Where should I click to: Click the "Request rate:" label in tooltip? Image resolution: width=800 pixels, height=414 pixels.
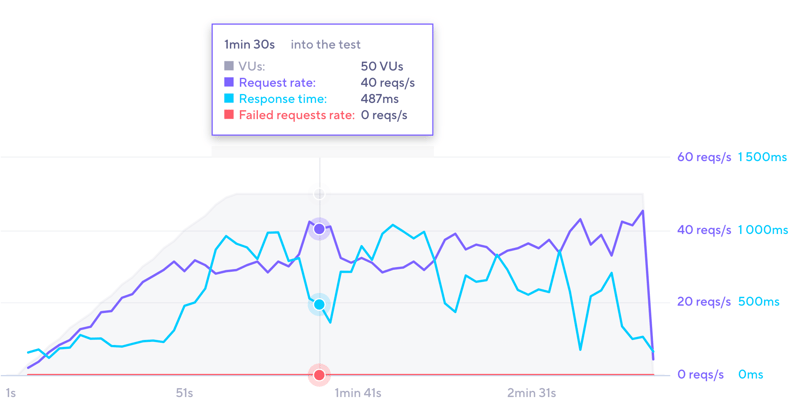coord(277,83)
